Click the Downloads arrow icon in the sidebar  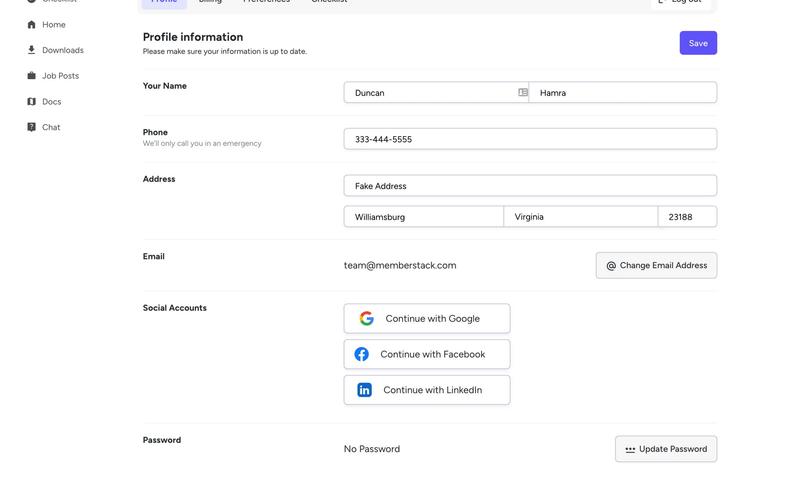pyautogui.click(x=32, y=50)
